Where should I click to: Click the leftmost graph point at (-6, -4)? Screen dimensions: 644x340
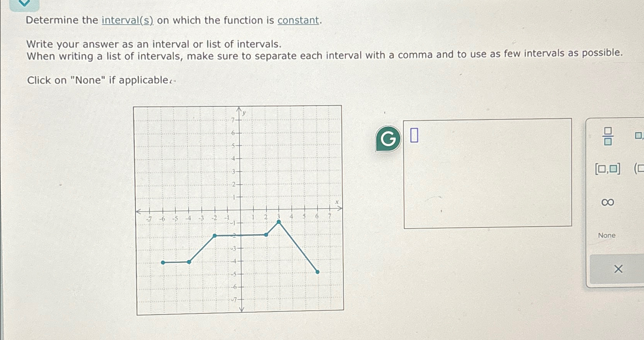tap(163, 262)
